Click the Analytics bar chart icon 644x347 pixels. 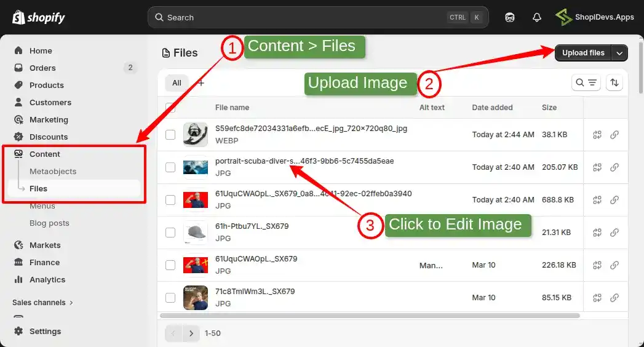click(18, 280)
